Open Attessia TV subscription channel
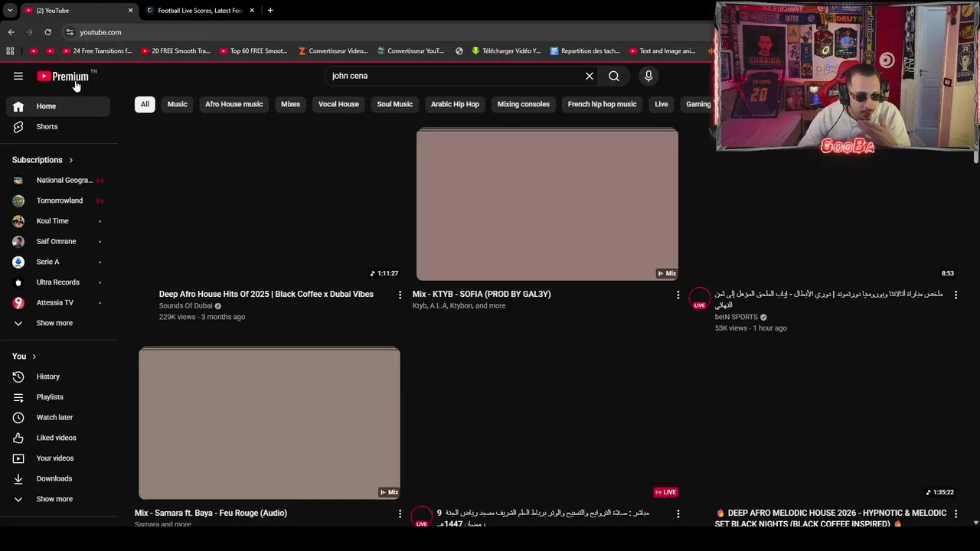The height and width of the screenshot is (551, 980). [x=58, y=302]
